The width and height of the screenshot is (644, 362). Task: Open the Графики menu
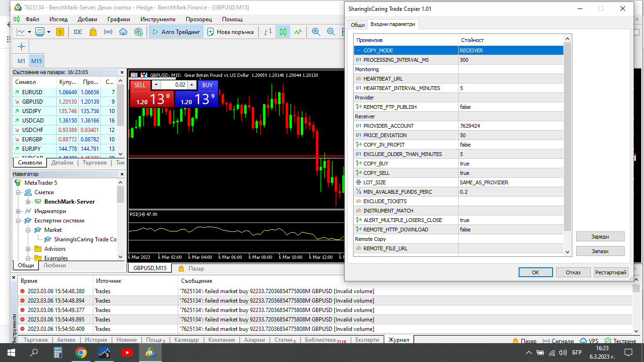119,19
